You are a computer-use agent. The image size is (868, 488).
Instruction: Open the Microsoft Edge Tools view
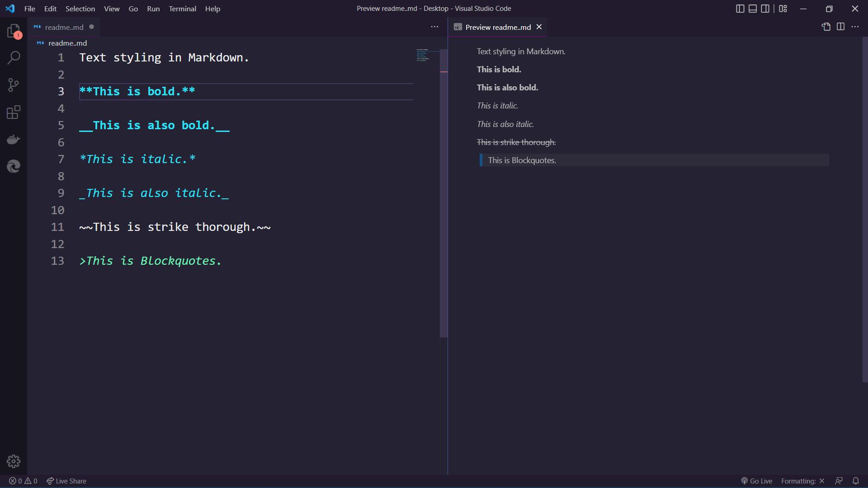[x=14, y=166]
